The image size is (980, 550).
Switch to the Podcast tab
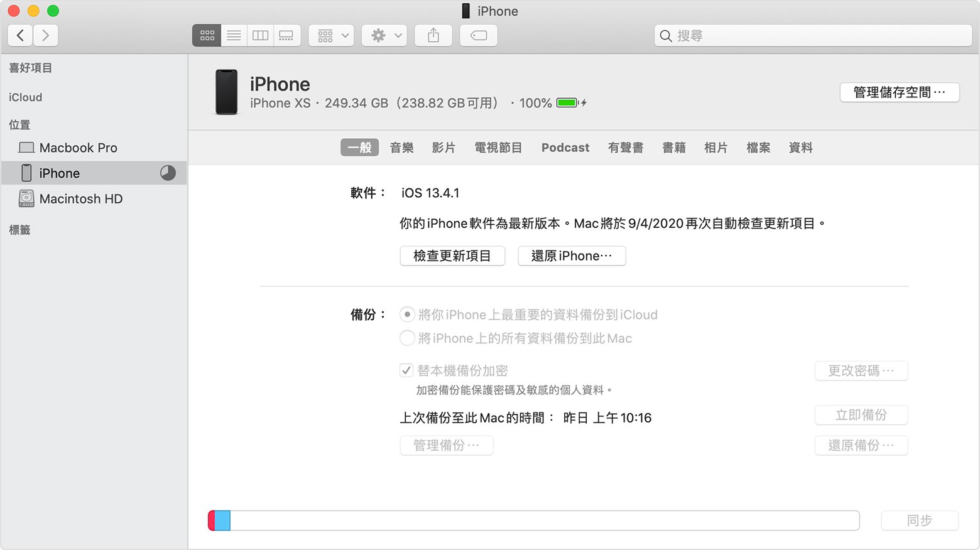click(x=565, y=148)
